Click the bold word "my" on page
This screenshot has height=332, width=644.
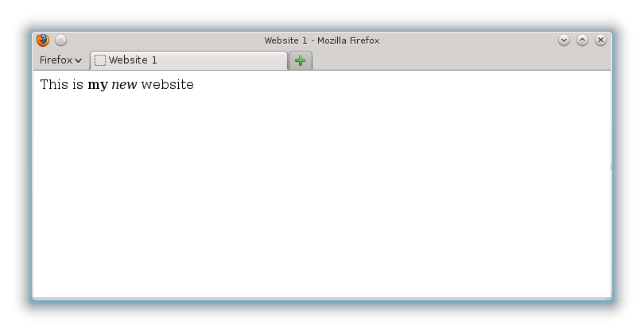98,85
